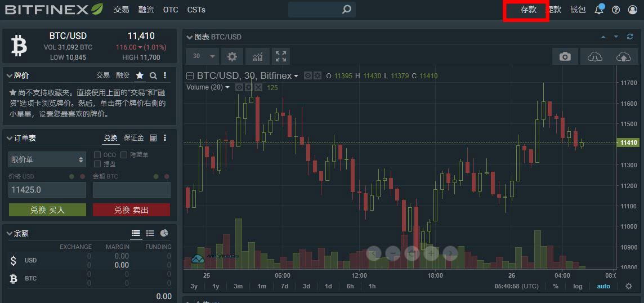
Task: Collapse the 订单表 order form panel
Action: coord(10,138)
